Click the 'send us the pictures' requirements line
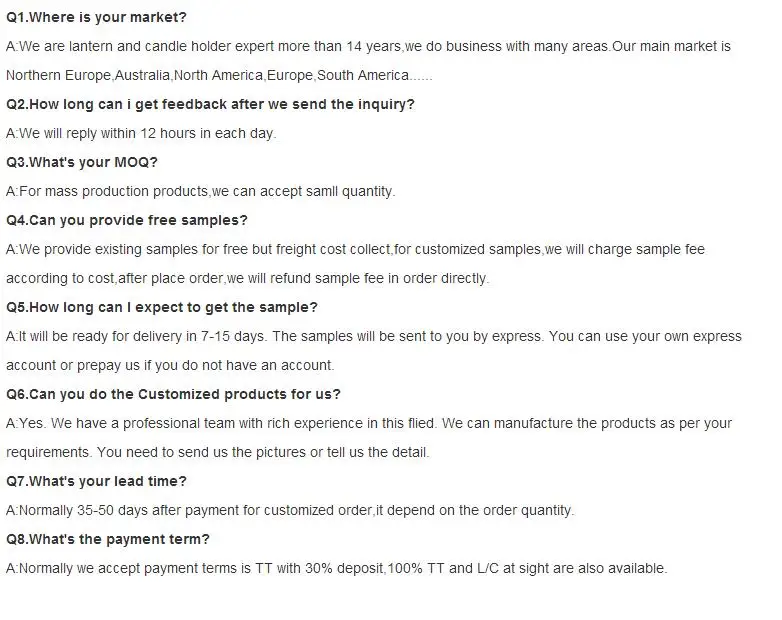 pos(217,452)
